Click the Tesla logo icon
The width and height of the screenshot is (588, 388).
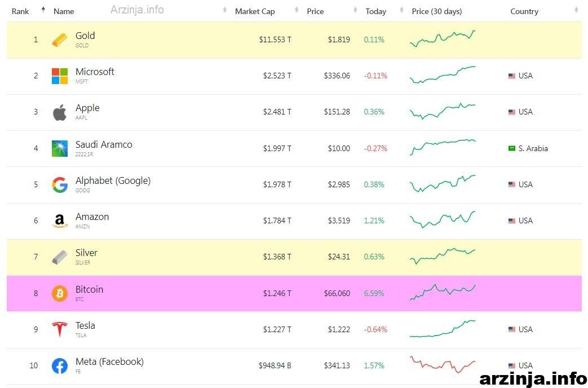[60, 329]
